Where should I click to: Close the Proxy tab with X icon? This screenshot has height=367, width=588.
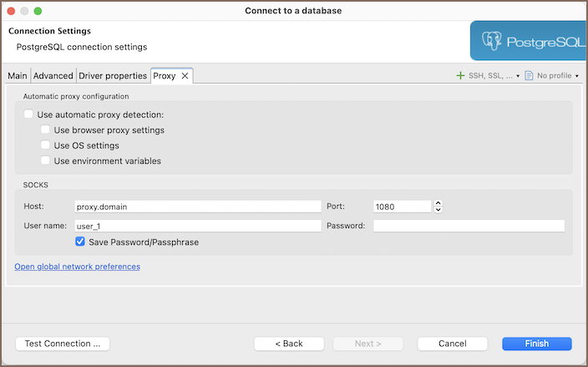185,75
